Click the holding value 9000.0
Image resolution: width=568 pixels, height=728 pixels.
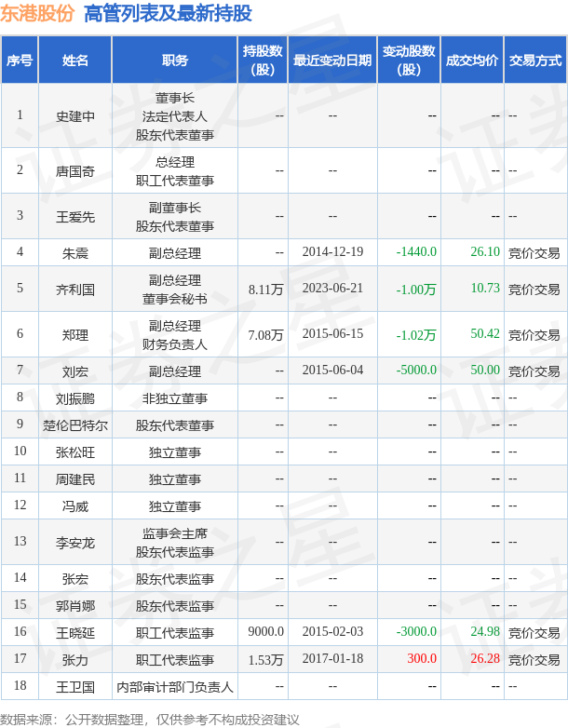pos(265,632)
